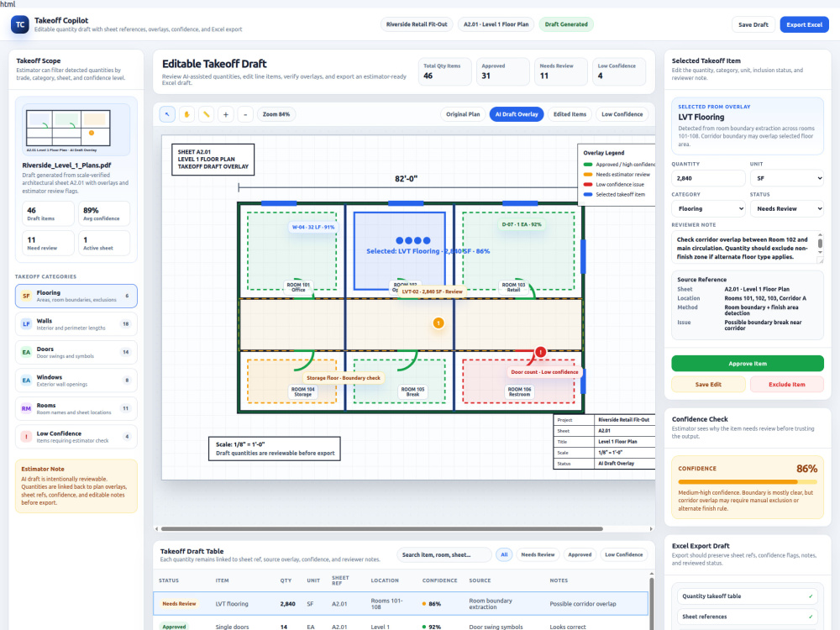Screen dimensions: 840x630
Task: Select the Windows takeoff category
Action: pyautogui.click(x=76, y=381)
